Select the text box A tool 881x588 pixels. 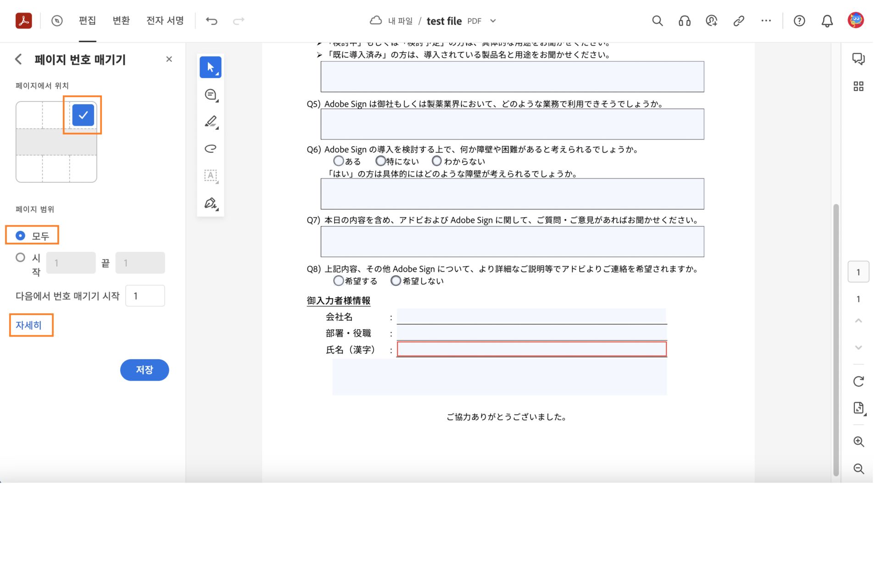tap(211, 176)
